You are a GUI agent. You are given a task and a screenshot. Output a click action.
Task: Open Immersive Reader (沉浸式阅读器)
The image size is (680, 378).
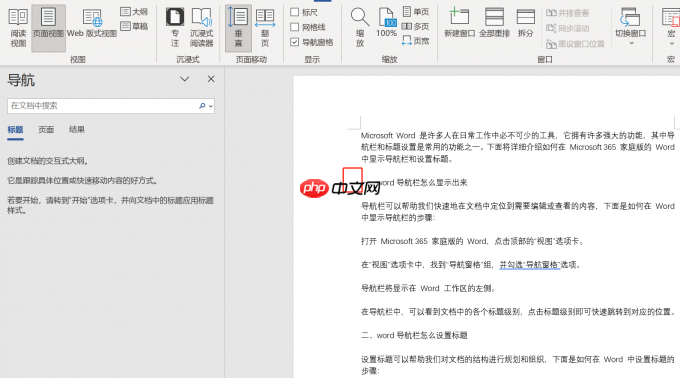pos(202,28)
